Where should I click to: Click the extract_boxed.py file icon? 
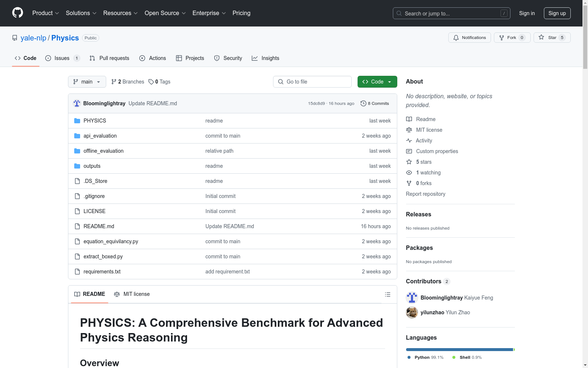pos(77,256)
